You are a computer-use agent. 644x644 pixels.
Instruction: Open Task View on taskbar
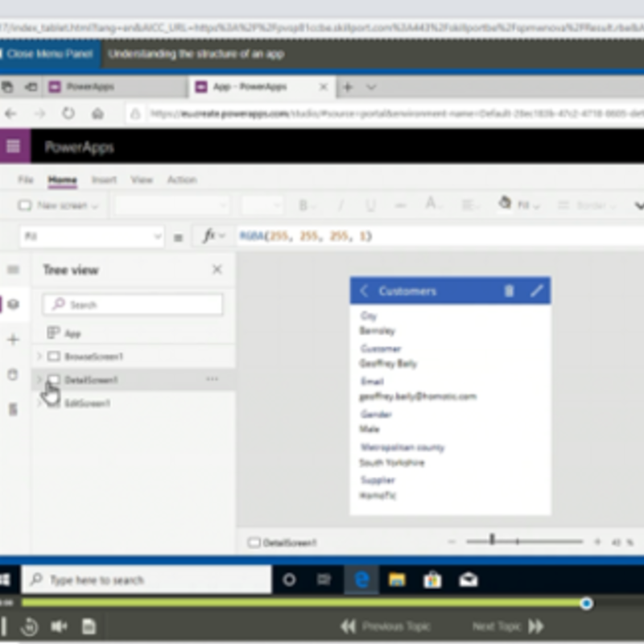324,580
